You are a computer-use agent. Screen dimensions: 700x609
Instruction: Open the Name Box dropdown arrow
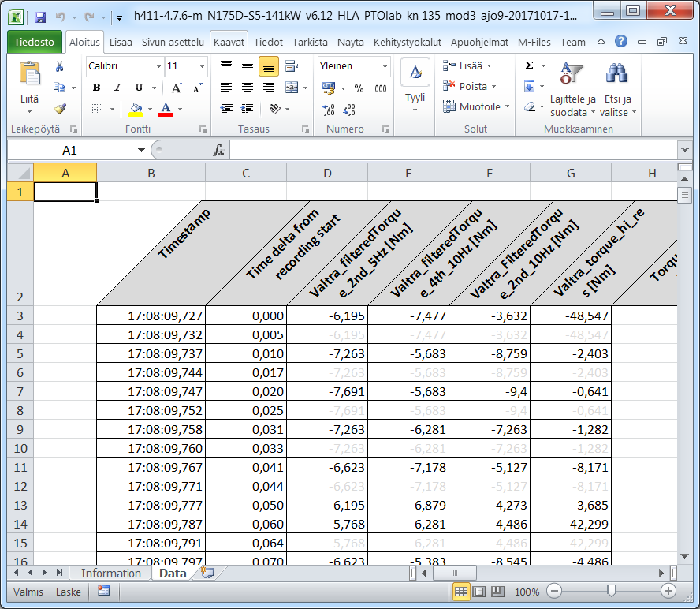(141, 150)
